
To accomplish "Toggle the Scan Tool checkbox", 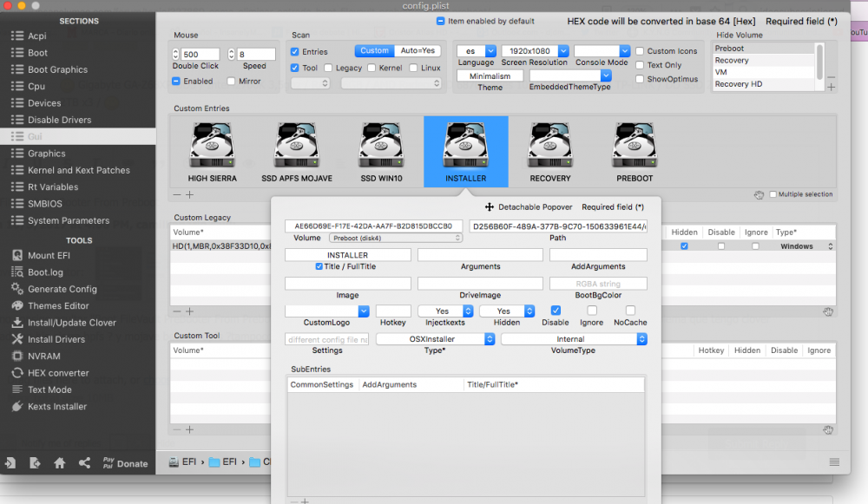I will click(295, 68).
